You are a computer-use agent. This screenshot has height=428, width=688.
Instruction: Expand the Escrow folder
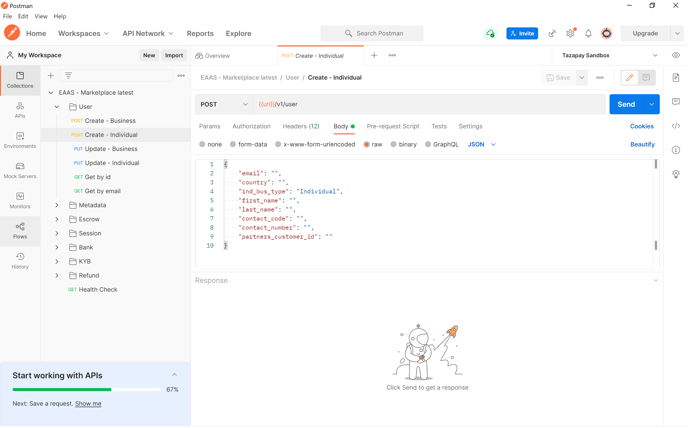click(x=57, y=219)
